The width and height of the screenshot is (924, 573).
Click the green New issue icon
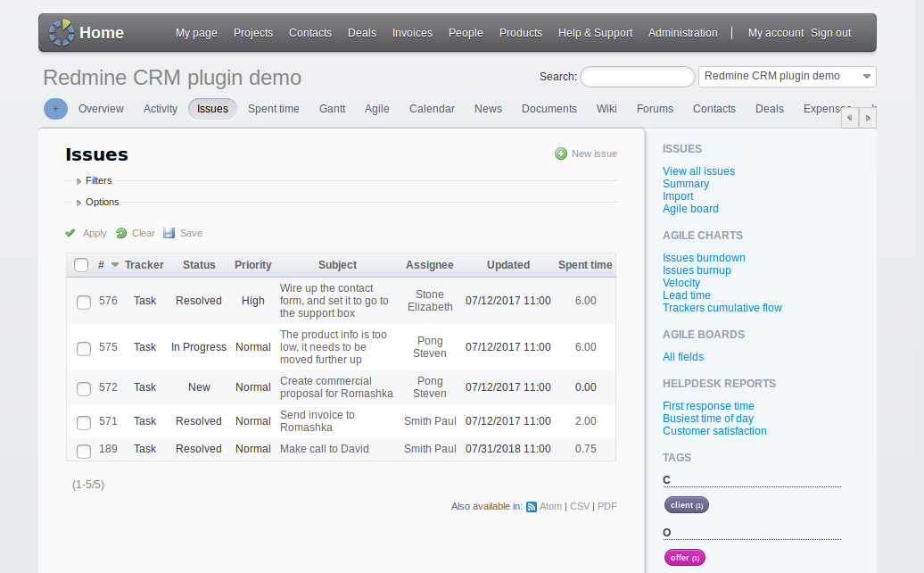click(x=561, y=154)
